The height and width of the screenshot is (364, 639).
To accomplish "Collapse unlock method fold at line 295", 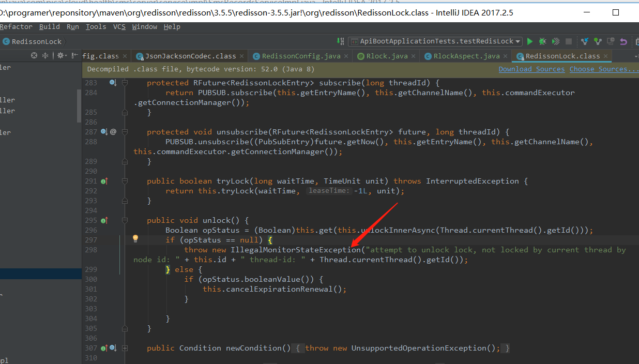I will 125,220.
